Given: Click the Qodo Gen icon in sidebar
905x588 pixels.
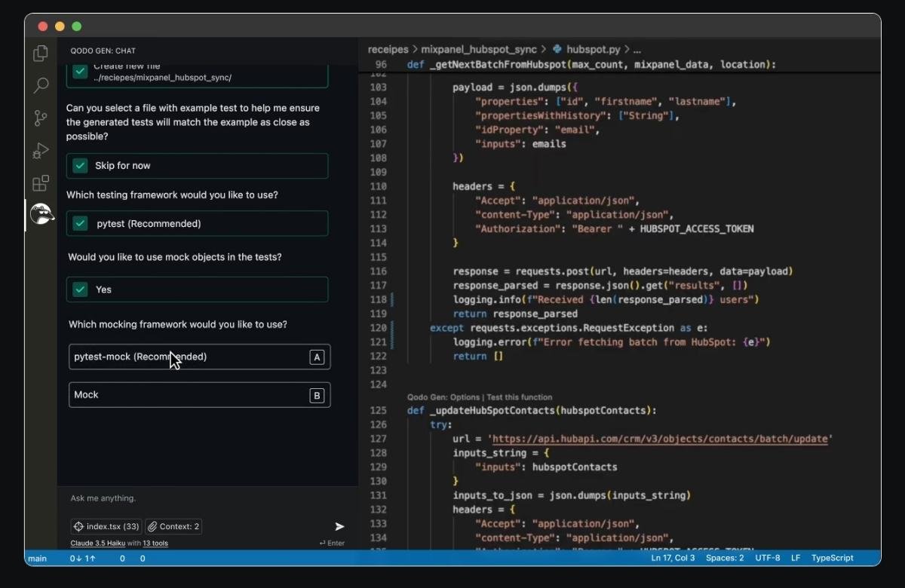Looking at the screenshot, I should (41, 216).
